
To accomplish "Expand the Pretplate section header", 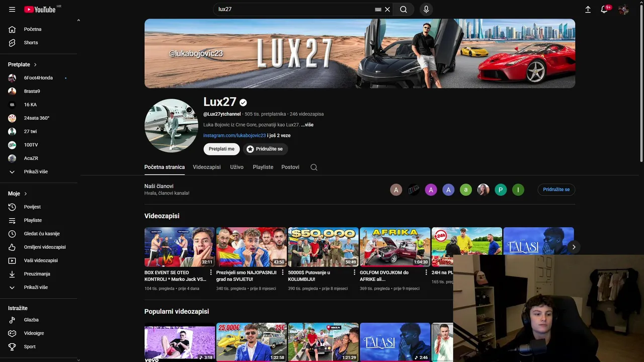I will coord(23,64).
